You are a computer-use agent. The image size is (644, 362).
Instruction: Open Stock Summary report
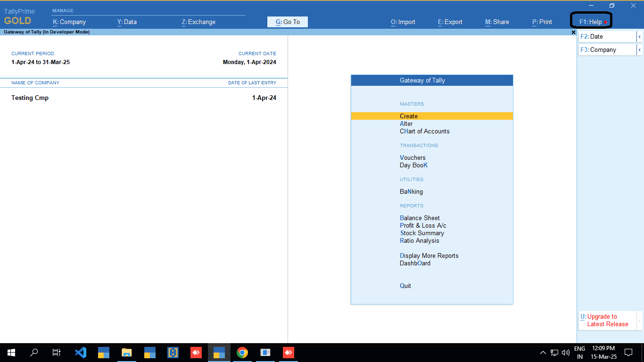click(x=422, y=233)
